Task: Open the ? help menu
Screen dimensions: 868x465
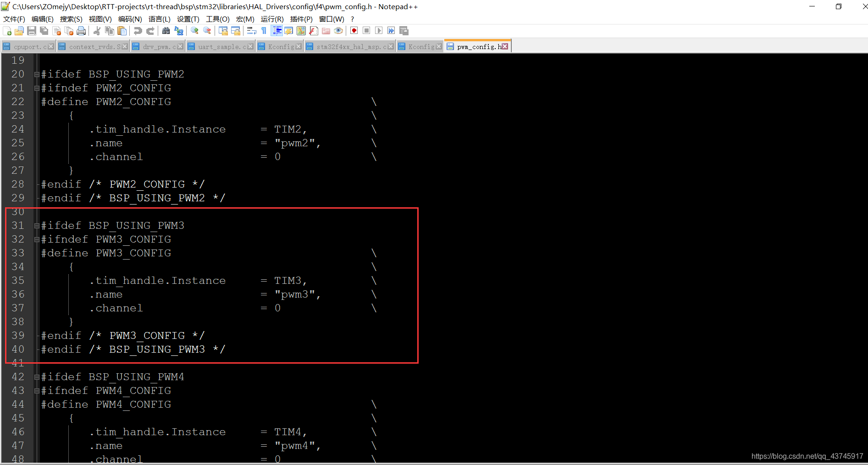Action: [x=352, y=19]
